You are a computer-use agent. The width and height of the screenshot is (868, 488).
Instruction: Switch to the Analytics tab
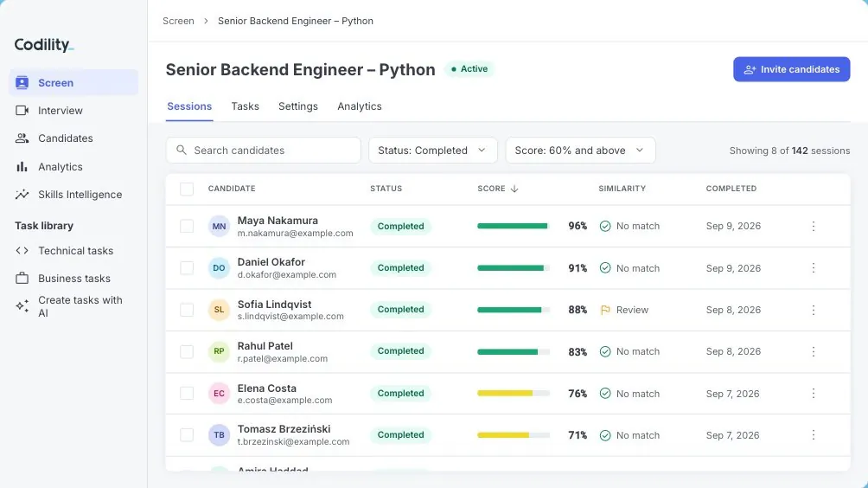(360, 106)
